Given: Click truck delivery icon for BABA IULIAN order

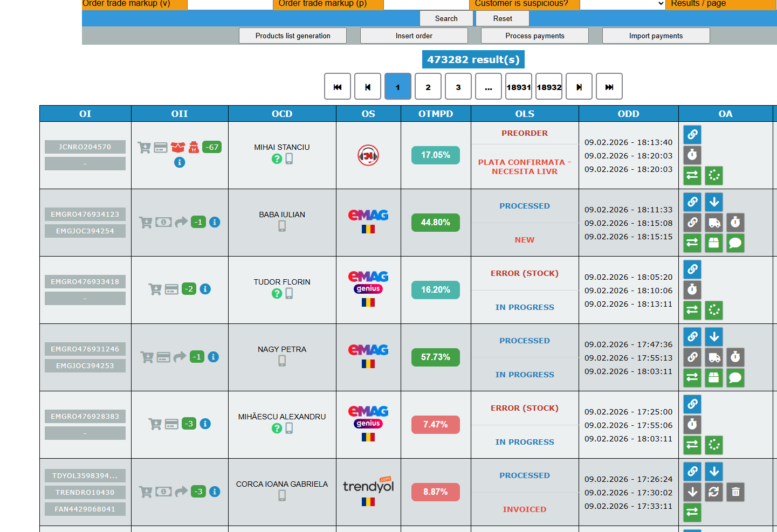Looking at the screenshot, I should click(714, 222).
